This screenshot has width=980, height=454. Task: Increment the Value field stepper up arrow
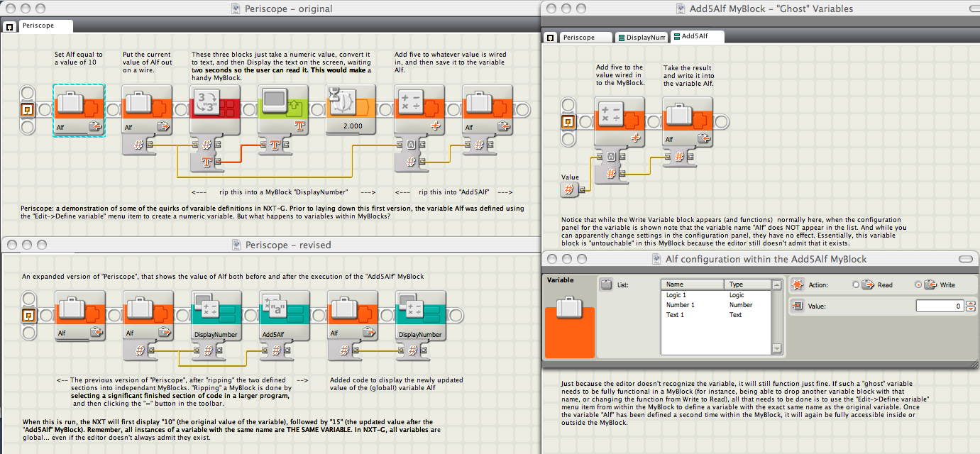[971, 303]
